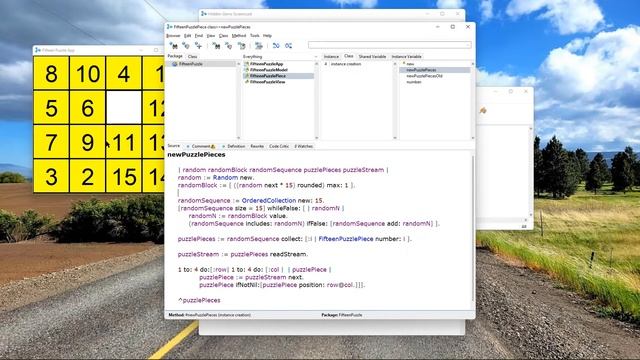Open the View menu
640x360 pixels.
pyautogui.click(x=211, y=36)
